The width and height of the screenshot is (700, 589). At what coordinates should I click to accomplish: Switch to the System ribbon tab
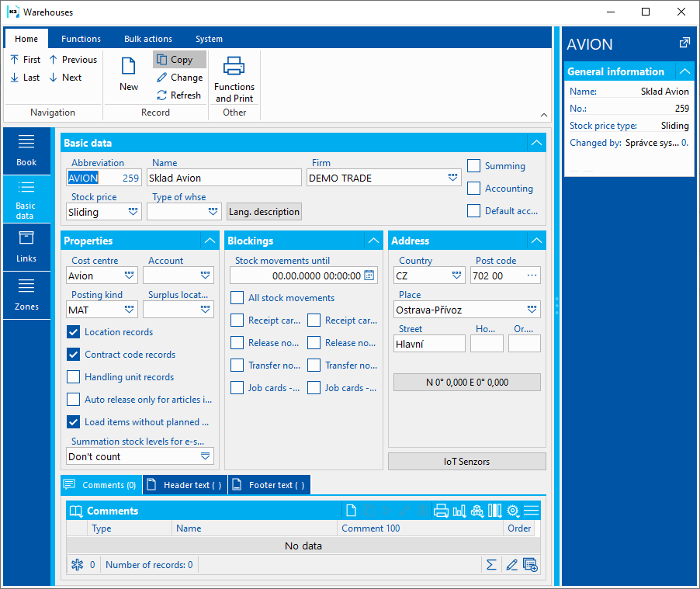click(x=209, y=39)
